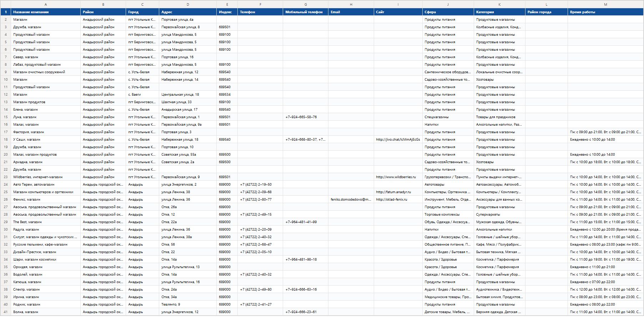The height and width of the screenshot is (322, 644).
Task: Select the 'Первомайская улица, 8' address cell
Action: coord(188,27)
